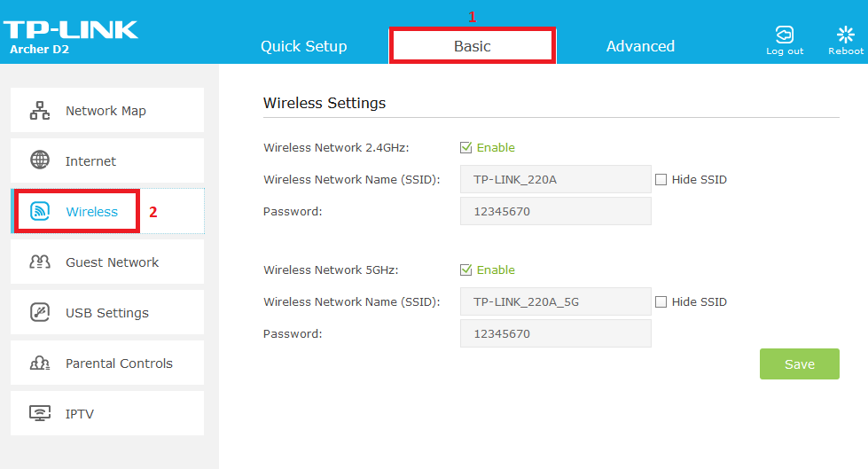This screenshot has width=868, height=469.
Task: Click the 2.4GHz SSID field TP-LINK_220A
Action: click(556, 179)
